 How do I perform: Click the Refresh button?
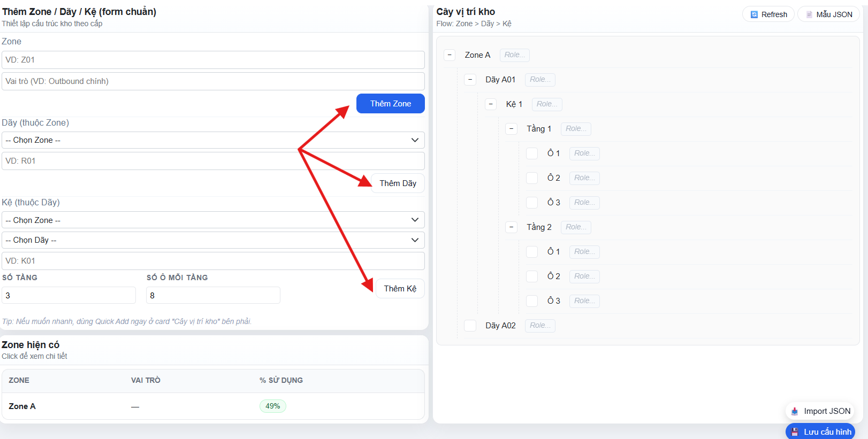768,14
